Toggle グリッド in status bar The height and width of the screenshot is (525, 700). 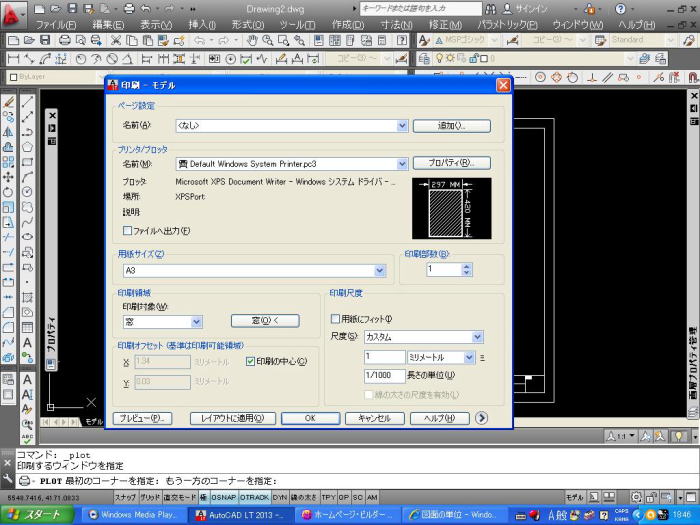[x=150, y=497]
